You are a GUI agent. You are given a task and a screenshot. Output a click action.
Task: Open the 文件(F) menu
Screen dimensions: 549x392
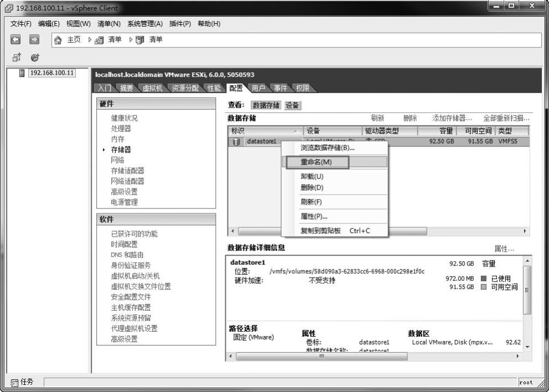pos(20,23)
